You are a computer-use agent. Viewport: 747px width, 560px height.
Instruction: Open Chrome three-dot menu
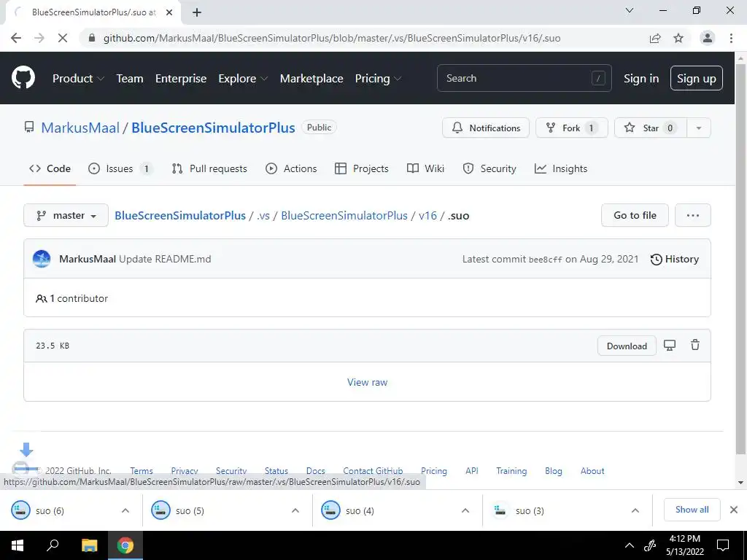[x=731, y=38]
